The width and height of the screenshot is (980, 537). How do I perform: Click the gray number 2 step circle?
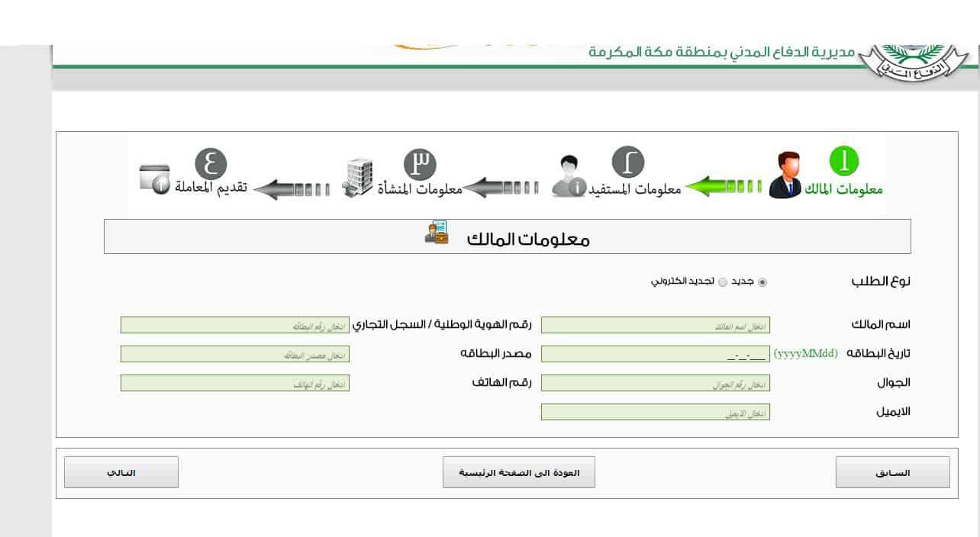[627, 162]
